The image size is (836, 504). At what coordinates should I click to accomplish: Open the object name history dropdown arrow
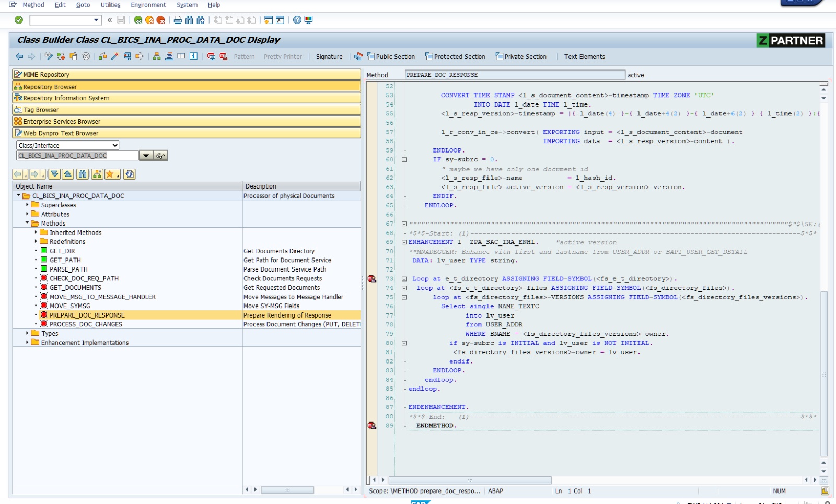[146, 156]
